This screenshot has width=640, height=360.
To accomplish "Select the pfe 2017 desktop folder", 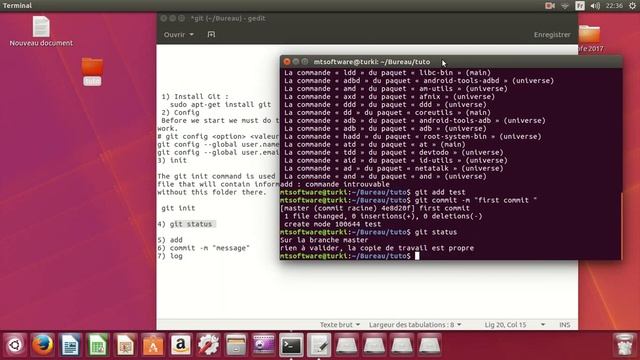I will click(590, 39).
